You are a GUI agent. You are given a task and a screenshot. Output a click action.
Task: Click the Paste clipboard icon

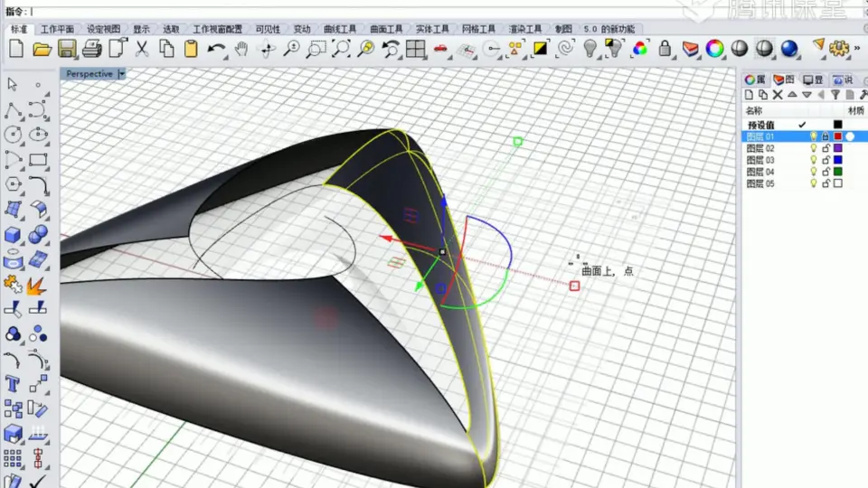tap(191, 49)
